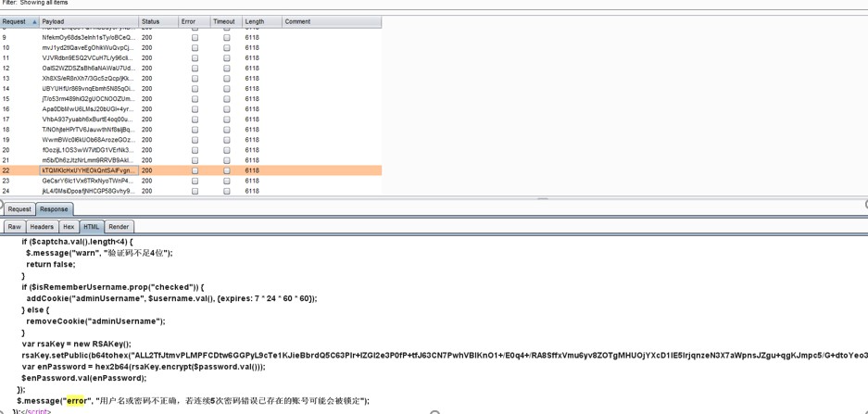Toggle Error checkbox for request 20

click(x=195, y=150)
